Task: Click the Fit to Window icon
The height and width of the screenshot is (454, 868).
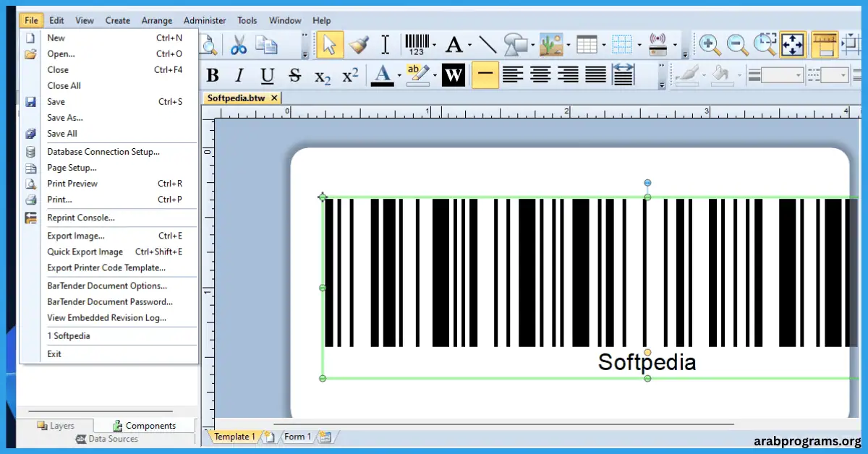Action: (x=793, y=45)
